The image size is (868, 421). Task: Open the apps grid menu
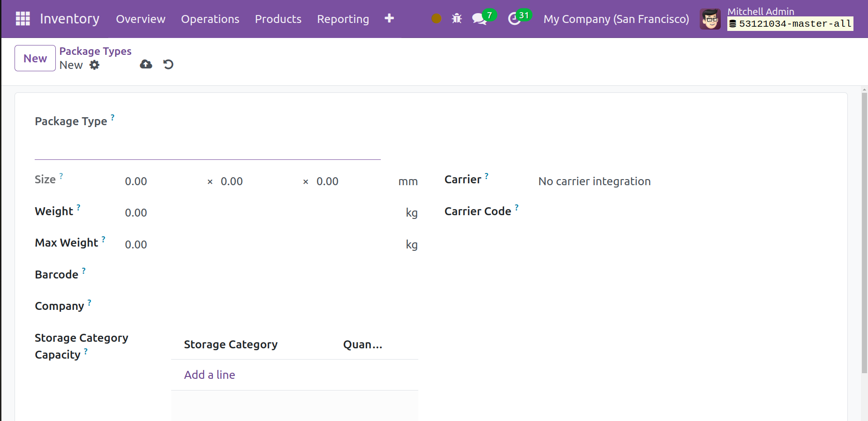23,19
